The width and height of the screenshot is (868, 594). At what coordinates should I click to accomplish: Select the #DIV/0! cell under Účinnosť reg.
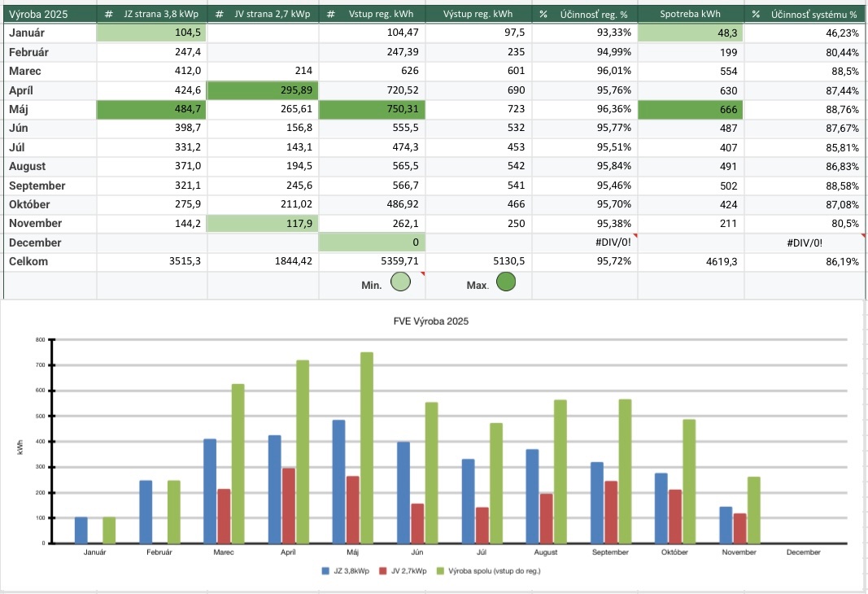584,242
